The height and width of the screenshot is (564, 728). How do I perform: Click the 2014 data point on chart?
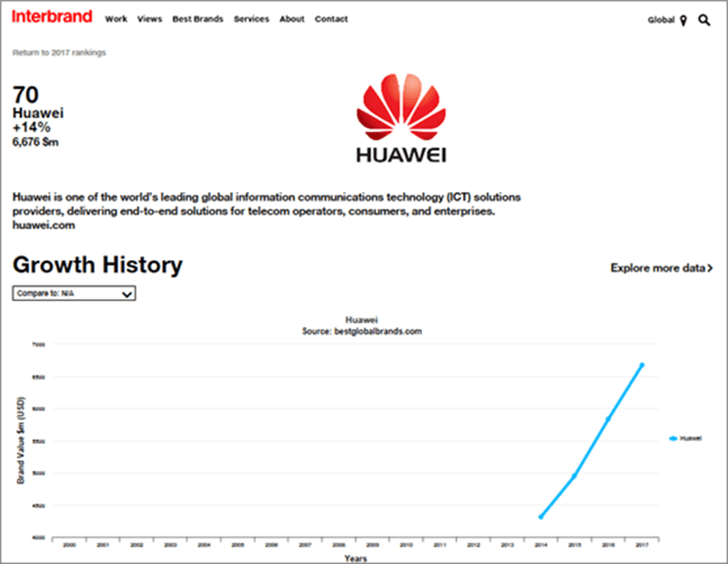click(x=541, y=517)
